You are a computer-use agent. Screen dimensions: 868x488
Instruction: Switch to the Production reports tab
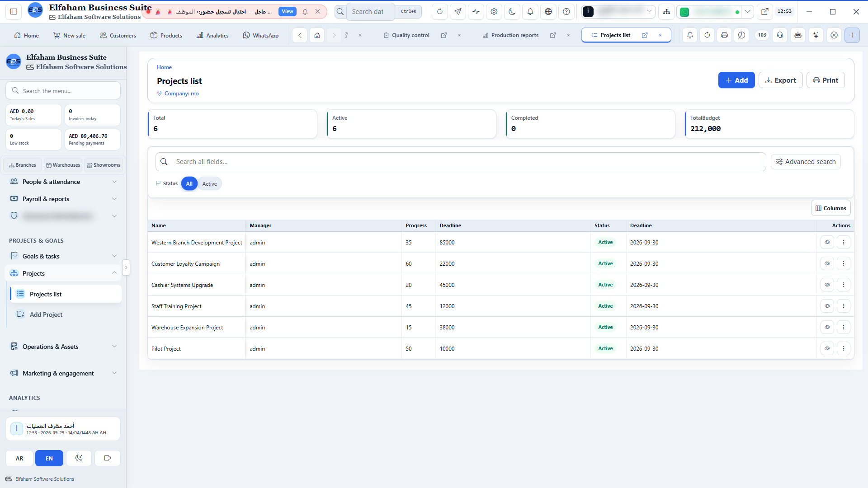pyautogui.click(x=514, y=35)
